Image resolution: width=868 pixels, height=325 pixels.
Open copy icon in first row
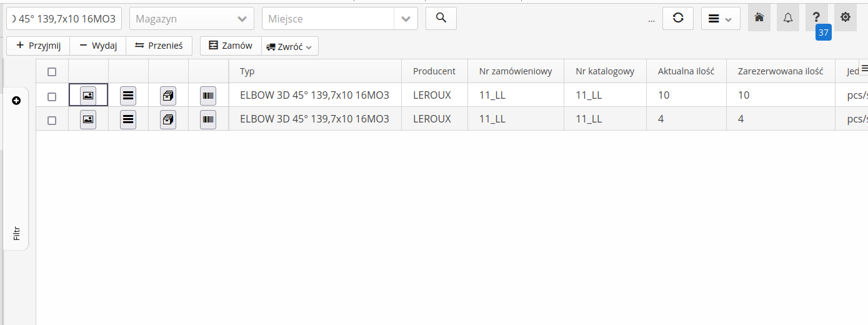(x=168, y=96)
